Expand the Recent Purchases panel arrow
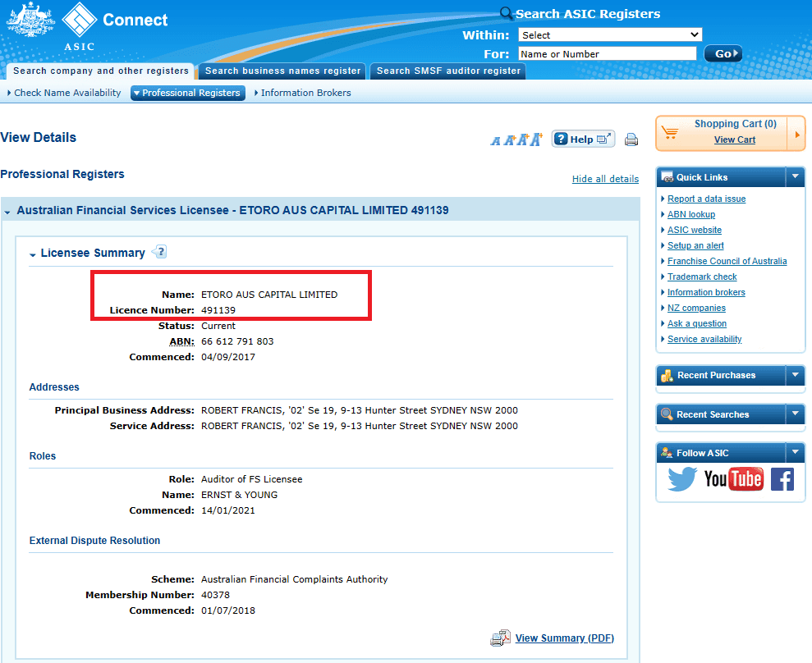This screenshot has height=663, width=812. coord(795,375)
